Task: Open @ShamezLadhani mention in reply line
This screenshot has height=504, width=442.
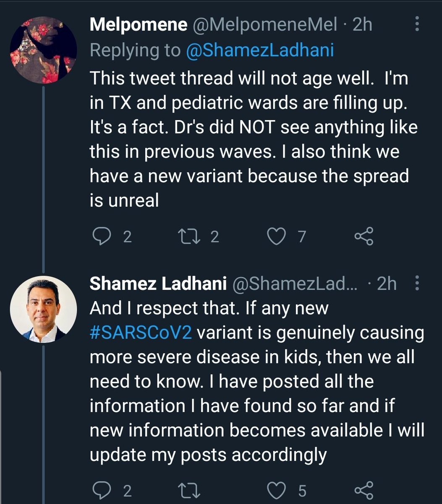Action: point(260,50)
